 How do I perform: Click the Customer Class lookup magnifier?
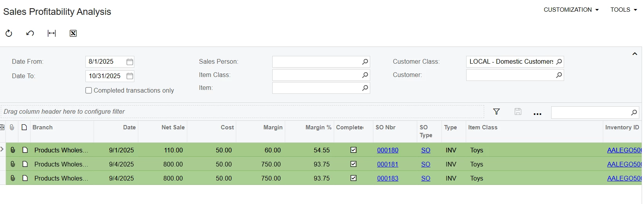coord(559,62)
